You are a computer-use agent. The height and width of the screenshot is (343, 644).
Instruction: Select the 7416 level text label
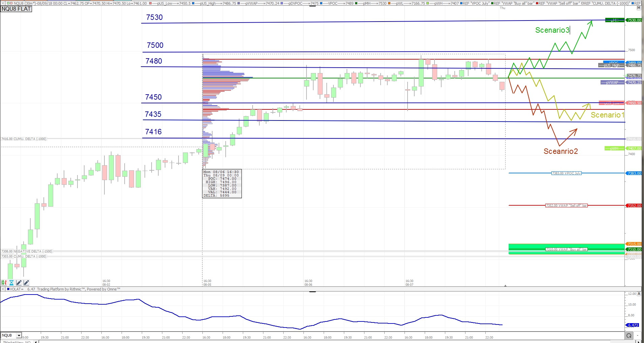[x=154, y=132]
